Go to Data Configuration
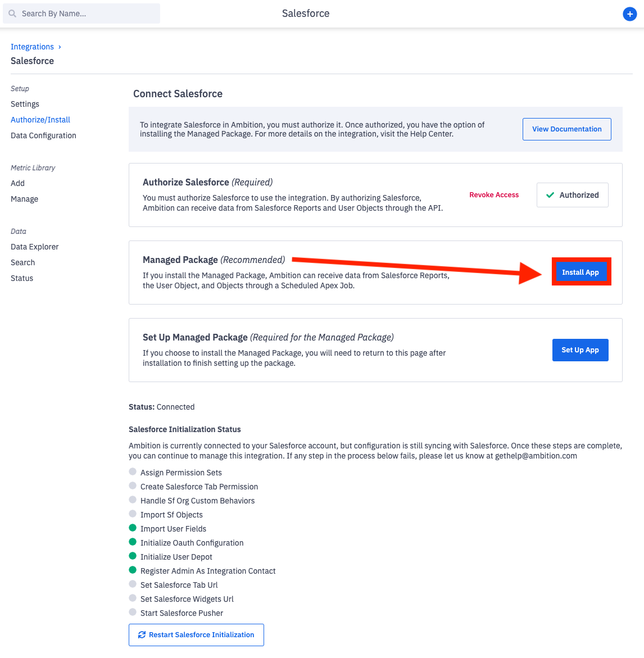The height and width of the screenshot is (658, 644). pyautogui.click(x=43, y=135)
